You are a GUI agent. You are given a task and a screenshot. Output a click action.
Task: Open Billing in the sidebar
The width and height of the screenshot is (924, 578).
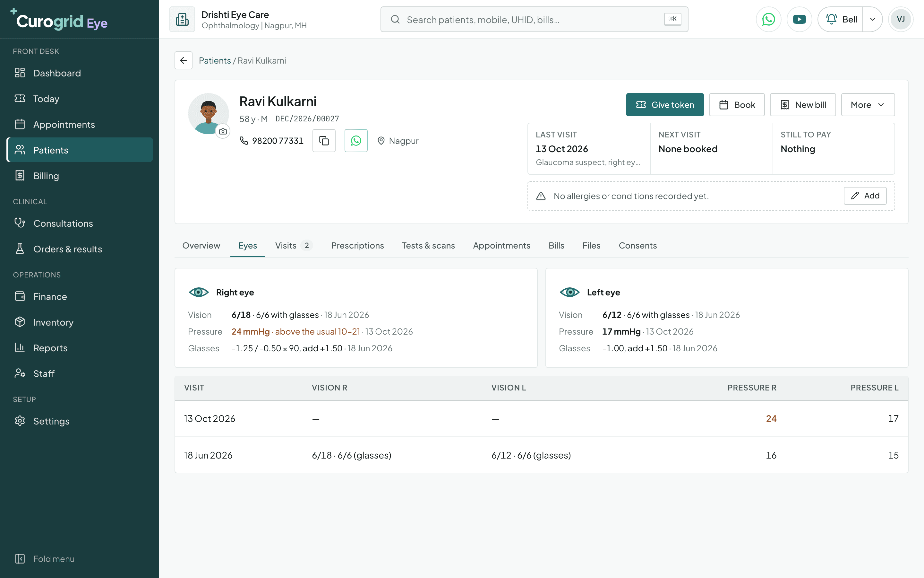[80, 176]
